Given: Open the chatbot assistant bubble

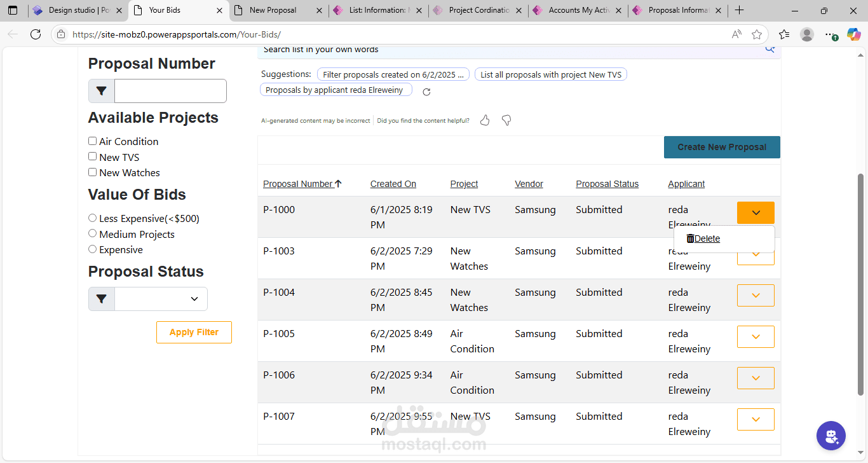Looking at the screenshot, I should tap(831, 436).
